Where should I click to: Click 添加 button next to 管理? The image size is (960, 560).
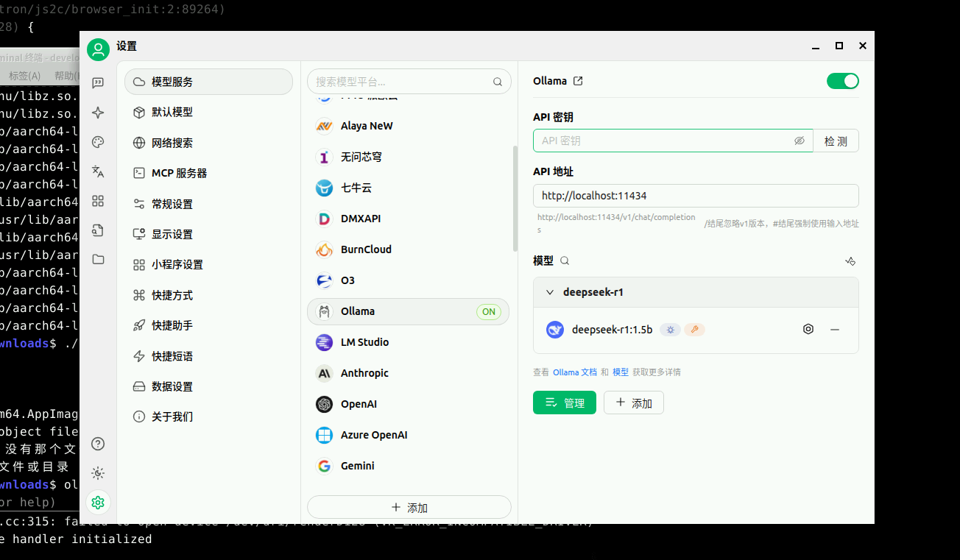click(634, 403)
